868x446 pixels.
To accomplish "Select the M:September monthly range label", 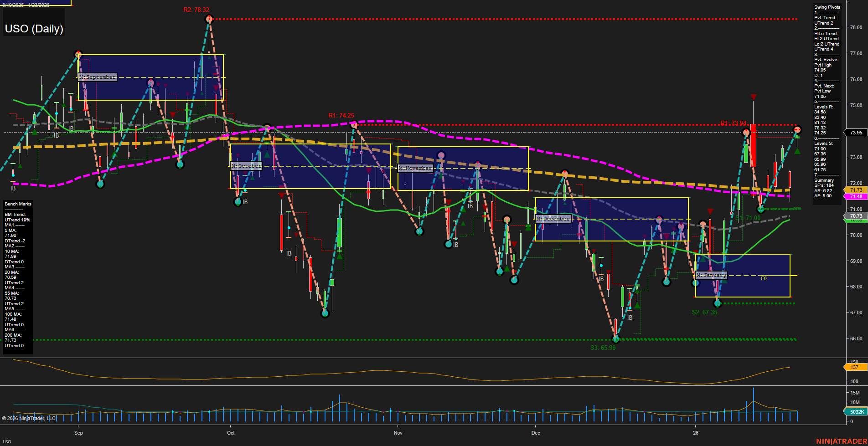I will point(98,77).
